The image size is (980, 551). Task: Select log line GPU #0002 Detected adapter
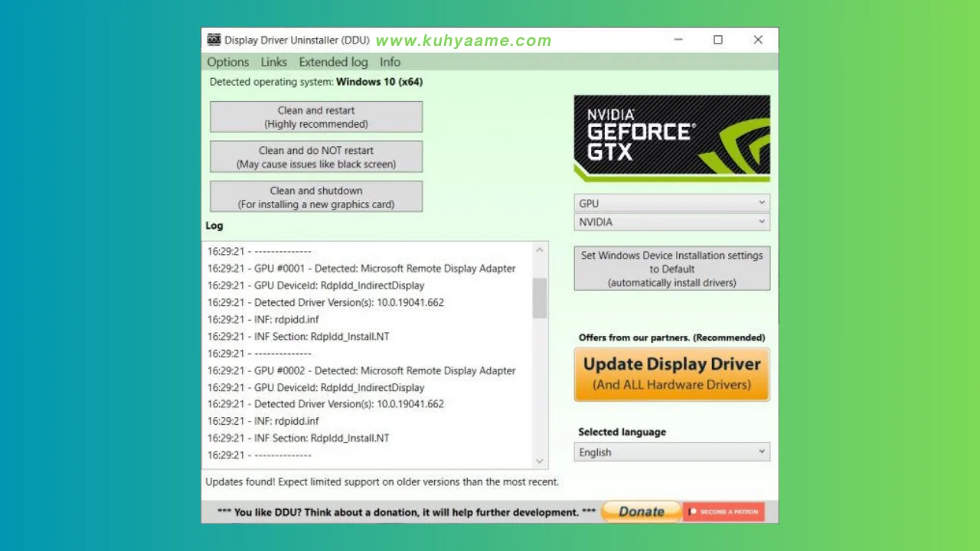click(361, 370)
